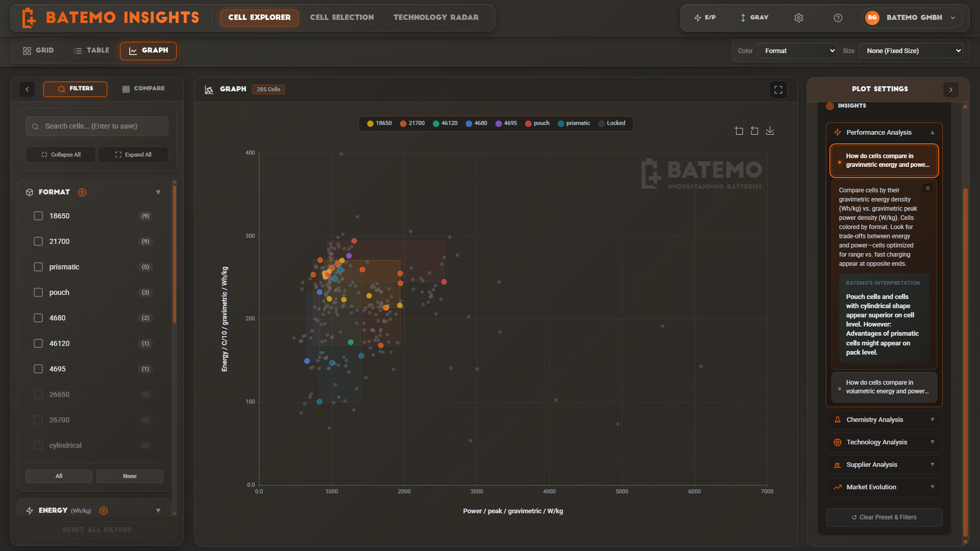Open the Size dropdown set to None

click(911, 51)
